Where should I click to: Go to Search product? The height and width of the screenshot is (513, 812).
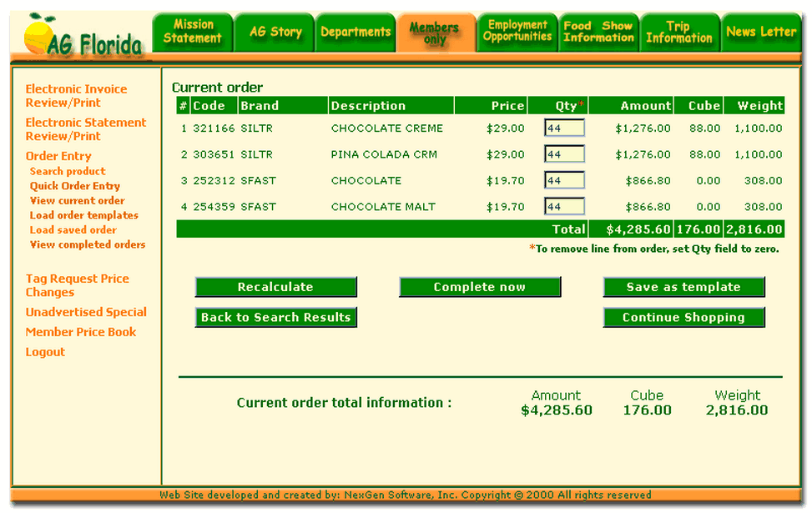pos(67,172)
